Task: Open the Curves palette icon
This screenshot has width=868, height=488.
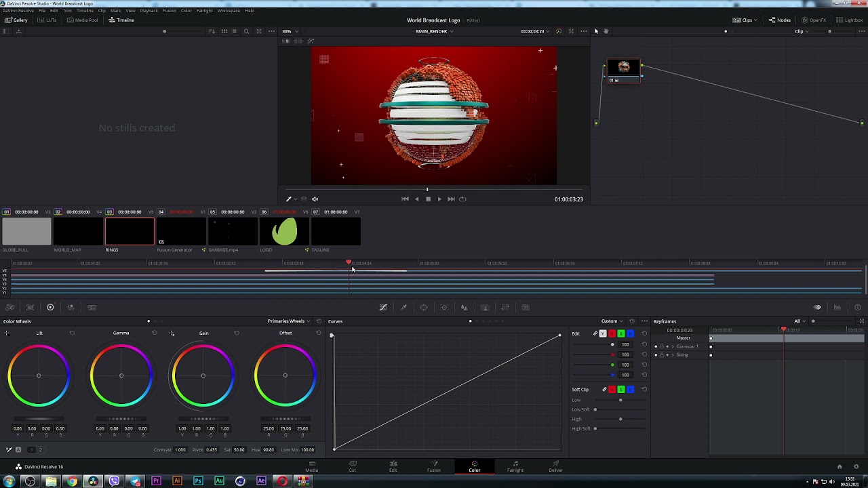Action: [x=383, y=308]
